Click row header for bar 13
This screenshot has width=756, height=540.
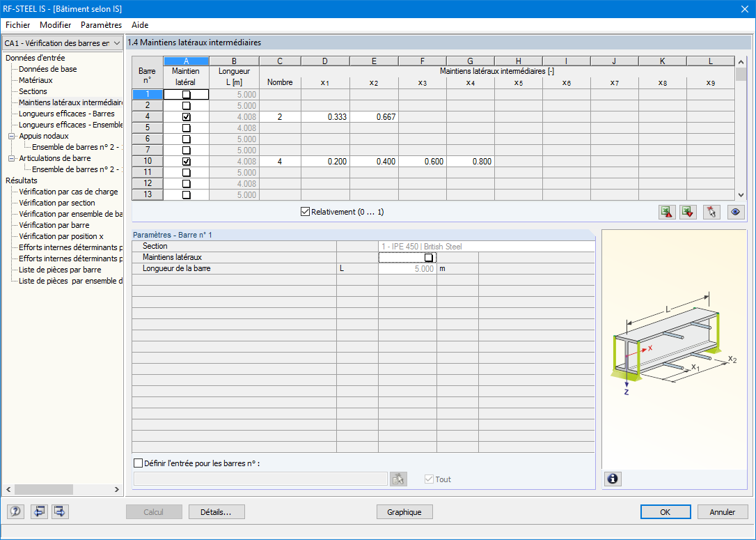(x=148, y=195)
